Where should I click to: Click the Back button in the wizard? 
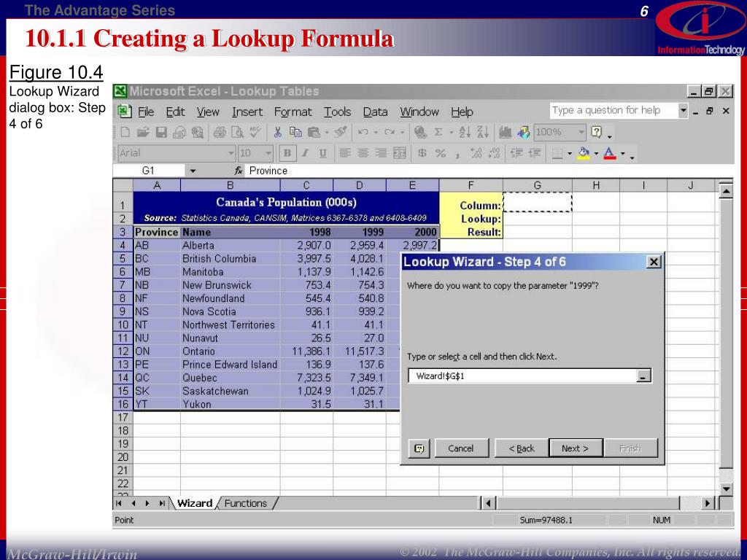coord(521,448)
